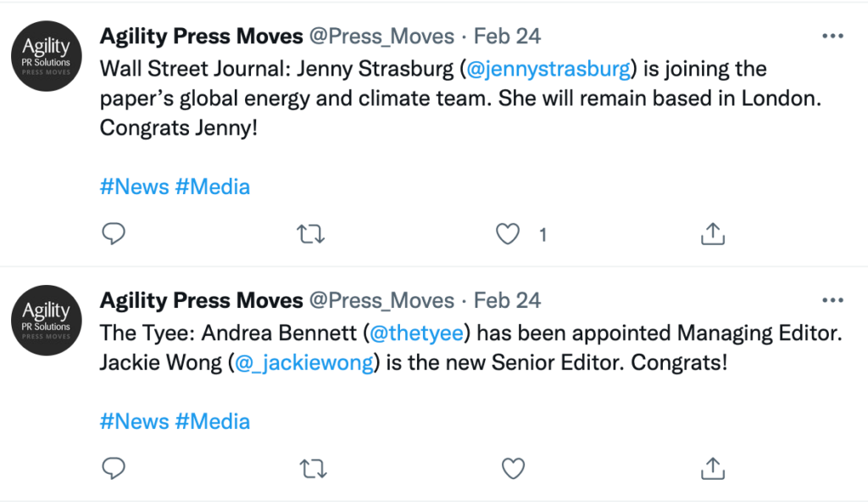Share the Wall Street Journal tweet
The image size is (868, 502).
pyautogui.click(x=713, y=233)
